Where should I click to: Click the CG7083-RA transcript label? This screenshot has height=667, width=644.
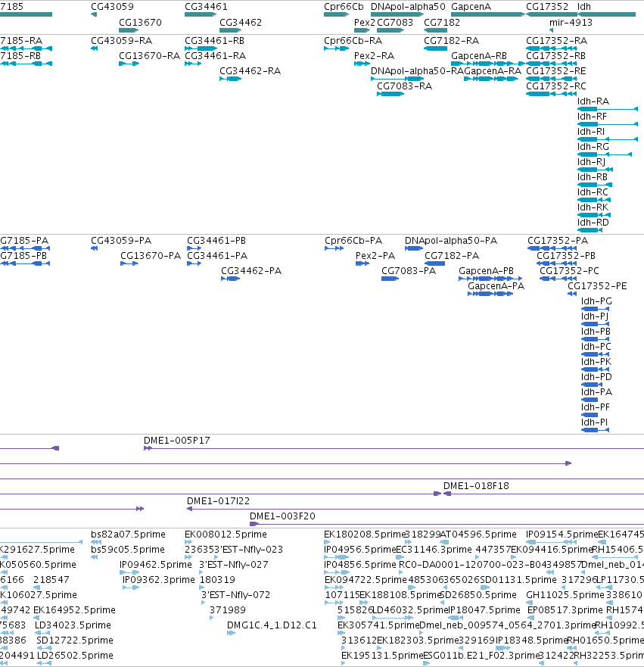pyautogui.click(x=404, y=86)
